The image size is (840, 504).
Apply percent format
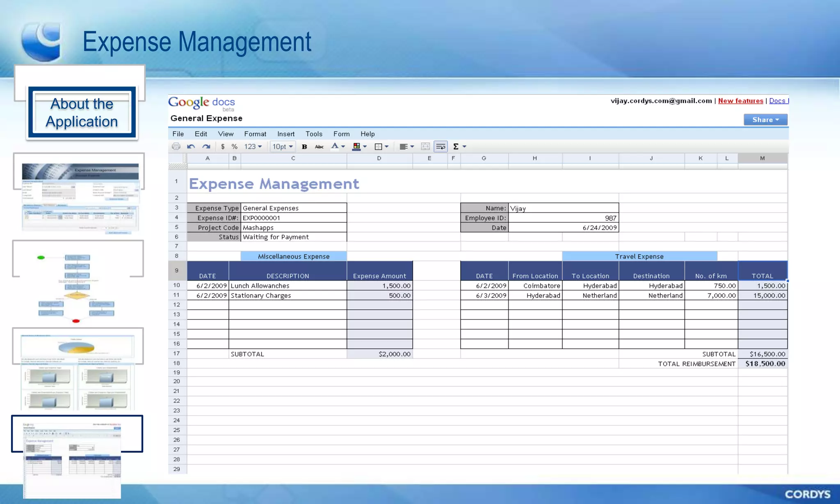point(234,146)
